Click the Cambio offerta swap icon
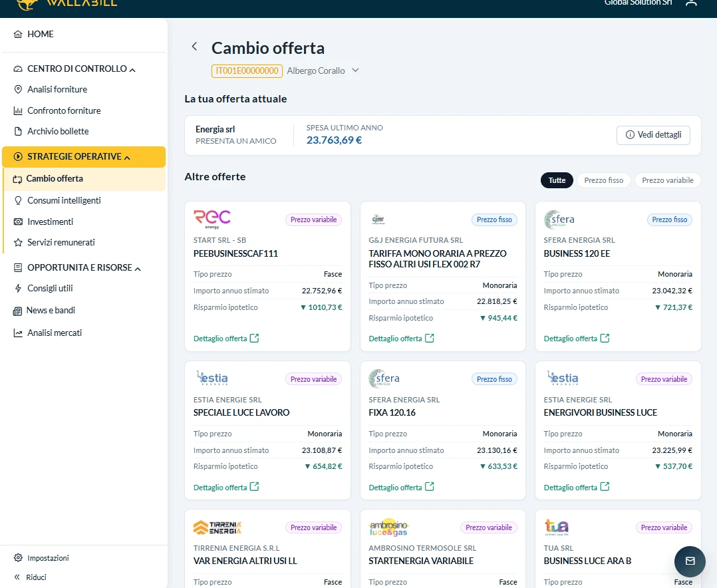The width and height of the screenshot is (717, 588). point(17,179)
